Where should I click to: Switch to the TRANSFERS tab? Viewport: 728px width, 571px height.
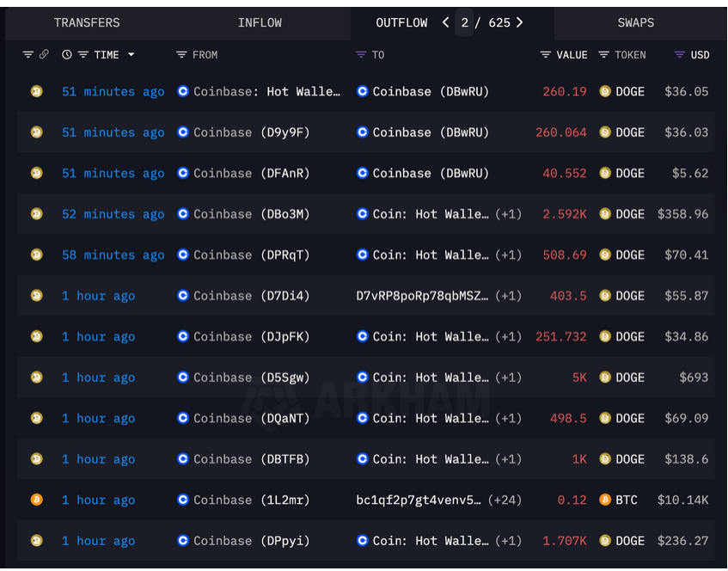tap(87, 23)
